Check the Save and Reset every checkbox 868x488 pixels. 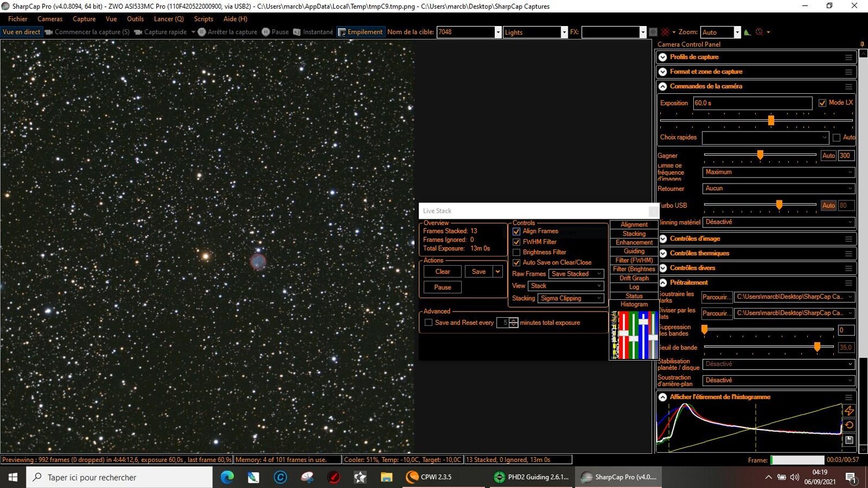point(429,323)
